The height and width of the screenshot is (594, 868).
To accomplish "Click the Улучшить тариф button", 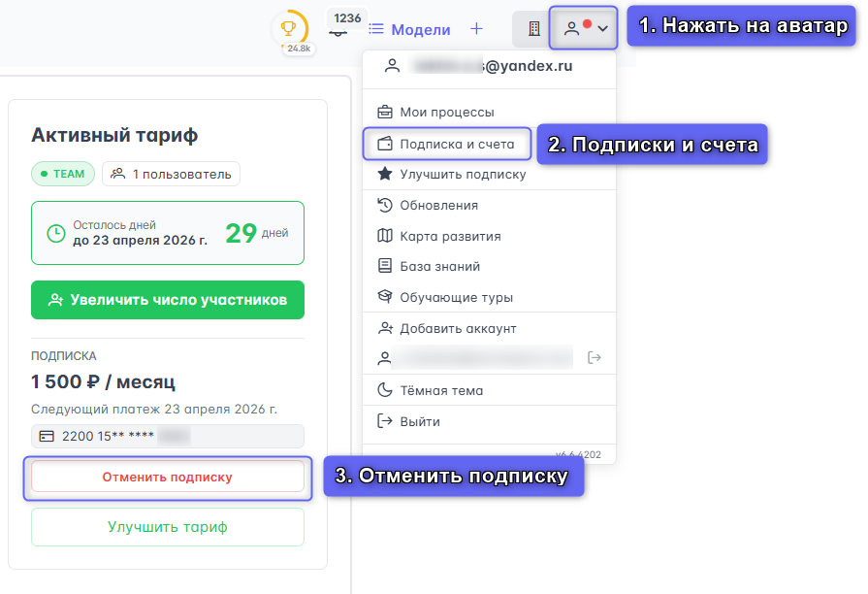I will click(x=168, y=527).
